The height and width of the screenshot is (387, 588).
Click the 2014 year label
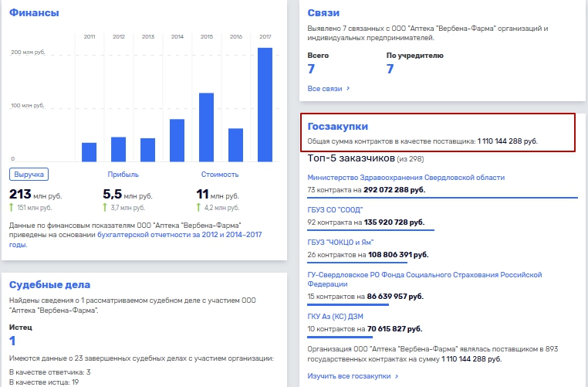tap(177, 36)
